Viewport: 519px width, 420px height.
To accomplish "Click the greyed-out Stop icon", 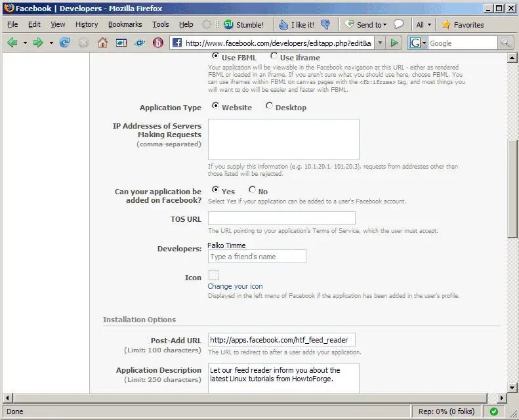I will [83, 43].
